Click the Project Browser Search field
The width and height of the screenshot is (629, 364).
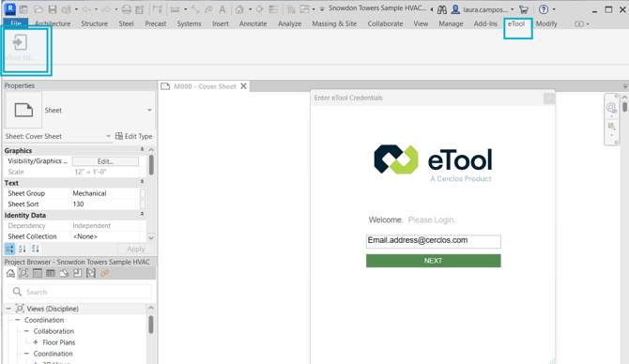click(80, 292)
